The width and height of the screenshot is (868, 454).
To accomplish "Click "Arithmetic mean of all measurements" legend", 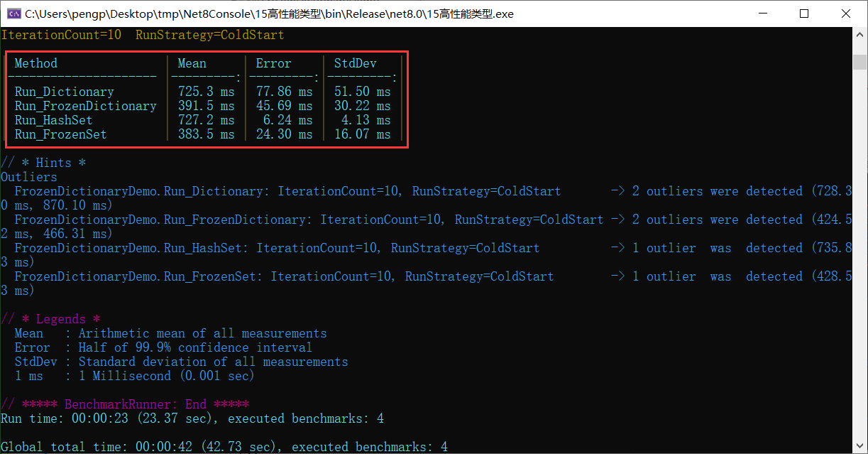I will (x=202, y=333).
